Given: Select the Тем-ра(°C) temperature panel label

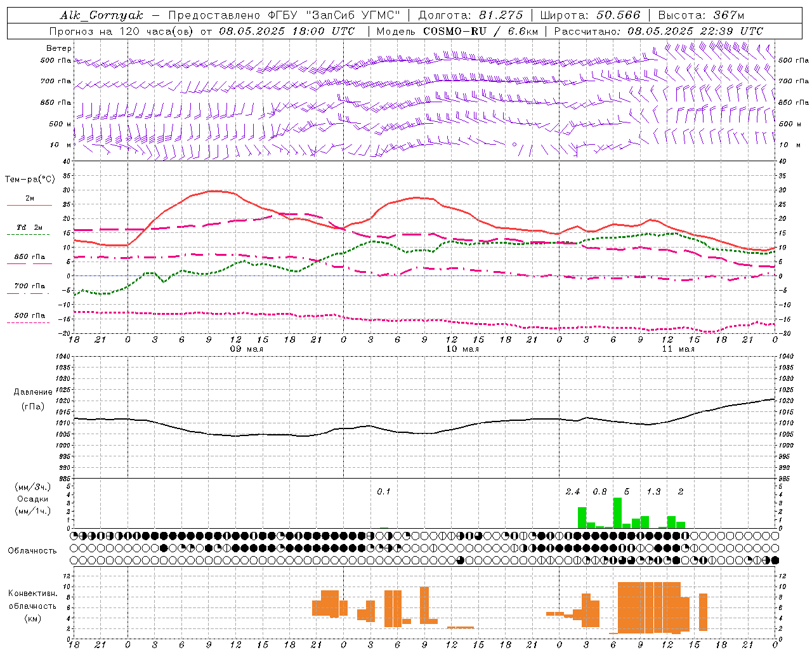Looking at the screenshot, I should [30, 180].
